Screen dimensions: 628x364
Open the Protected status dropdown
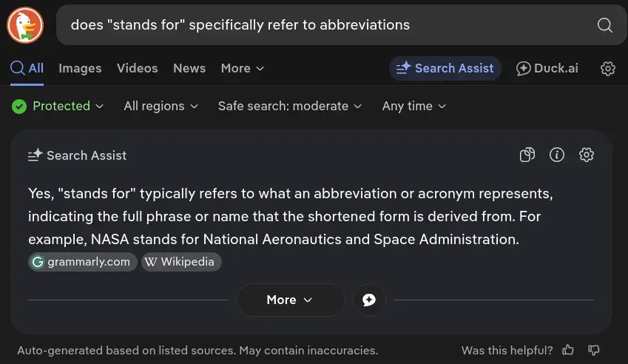pyautogui.click(x=58, y=106)
